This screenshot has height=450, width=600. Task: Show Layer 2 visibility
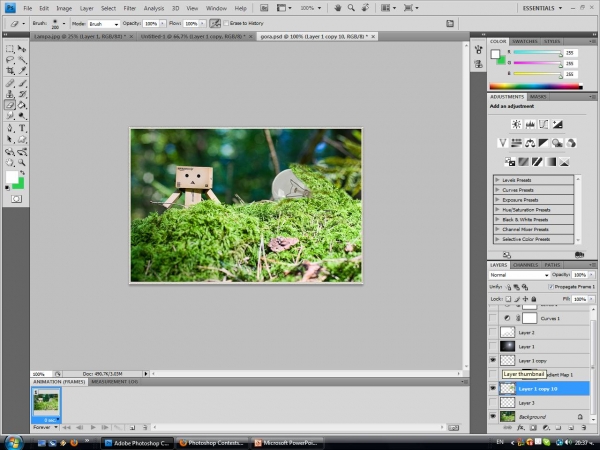pyautogui.click(x=493, y=332)
